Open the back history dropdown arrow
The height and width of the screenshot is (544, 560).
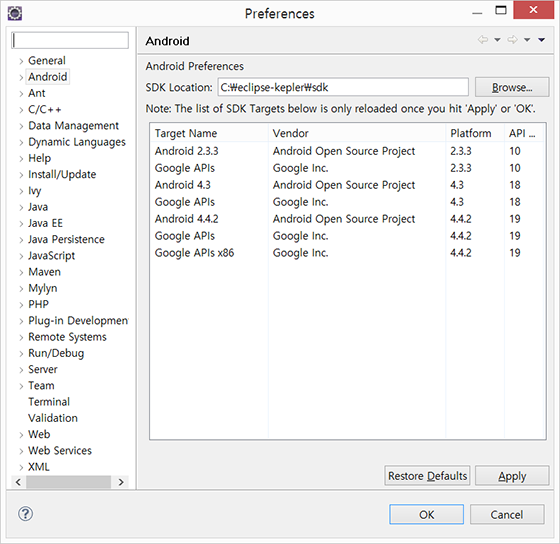pyautogui.click(x=497, y=40)
